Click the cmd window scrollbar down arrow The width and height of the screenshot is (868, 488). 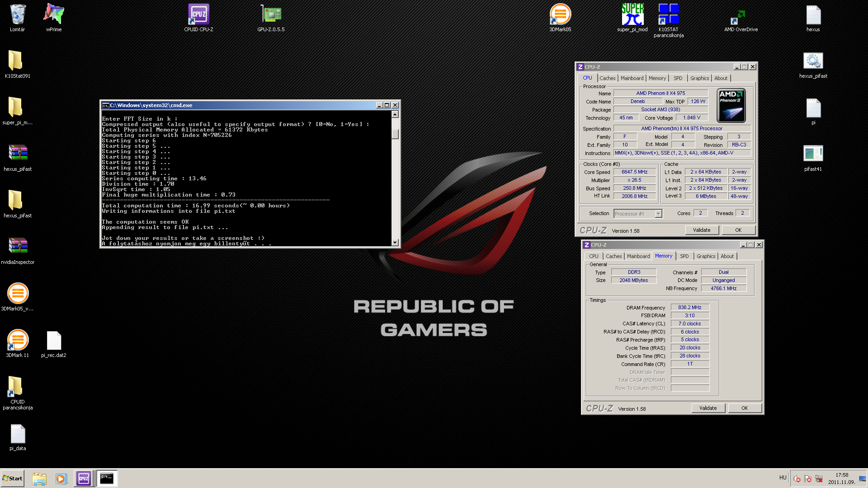pos(395,243)
